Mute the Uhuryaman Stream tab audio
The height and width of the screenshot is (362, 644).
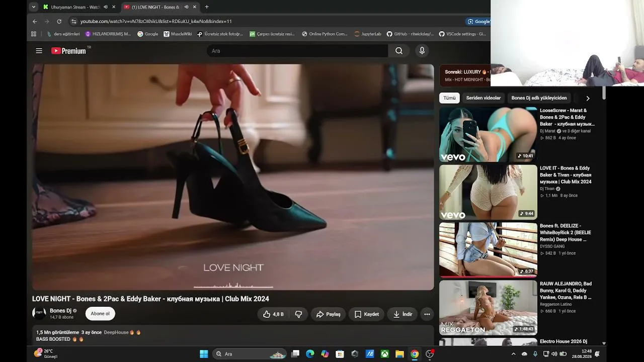click(x=106, y=7)
